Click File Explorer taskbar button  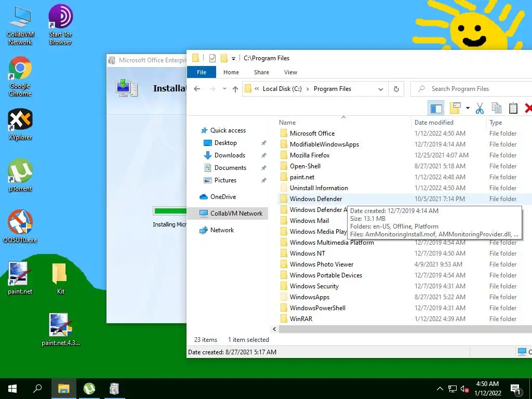tap(63, 389)
